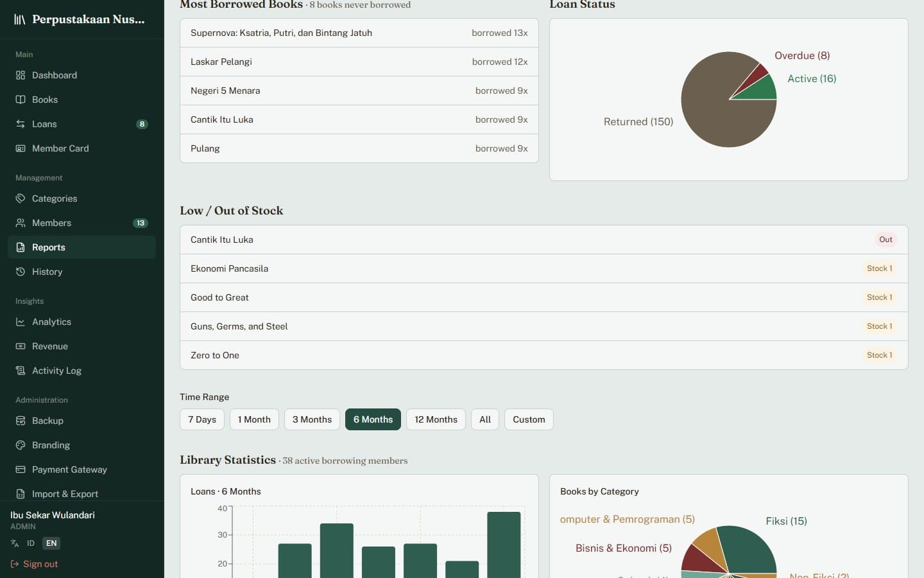Select the EN language option
Image resolution: width=924 pixels, height=578 pixels.
point(51,543)
